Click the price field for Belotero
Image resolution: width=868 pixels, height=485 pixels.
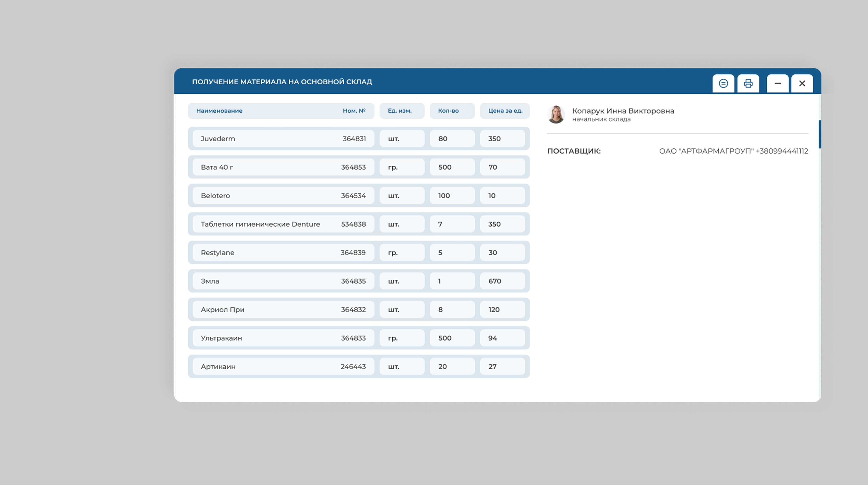coord(502,196)
